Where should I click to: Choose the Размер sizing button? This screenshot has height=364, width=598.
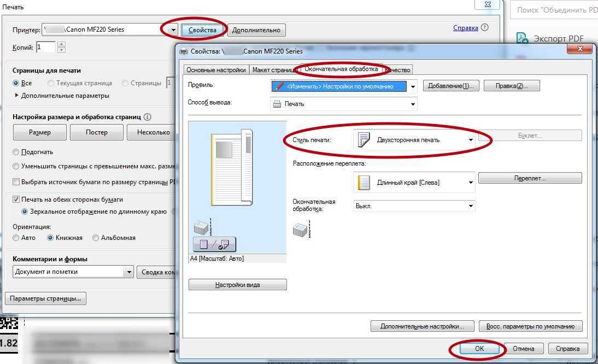pos(40,132)
